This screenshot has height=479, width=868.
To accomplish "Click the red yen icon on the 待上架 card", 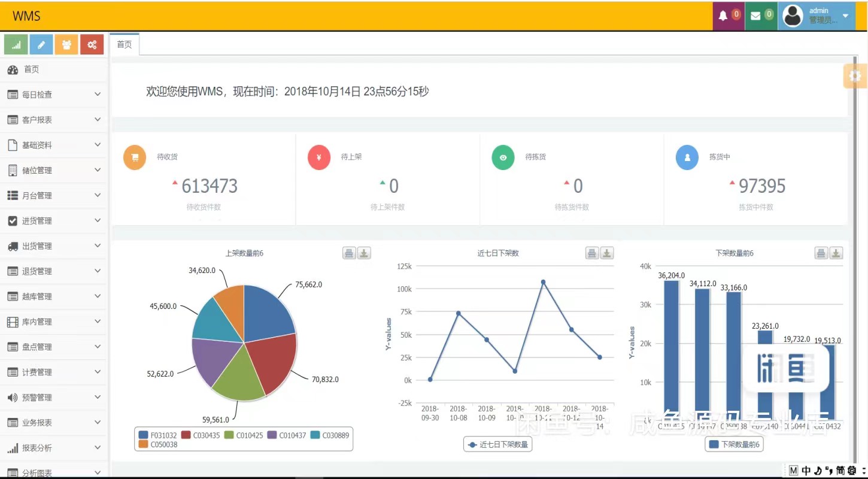I will [319, 158].
